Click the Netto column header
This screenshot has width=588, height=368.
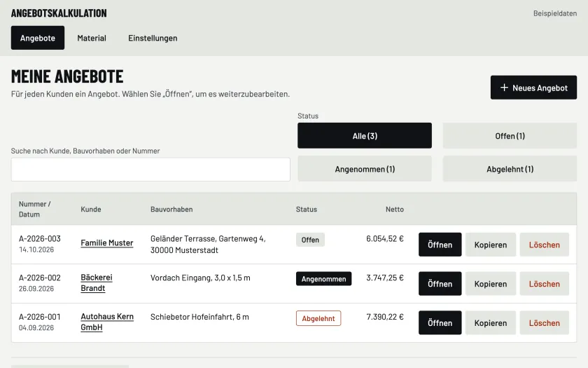pyautogui.click(x=395, y=209)
